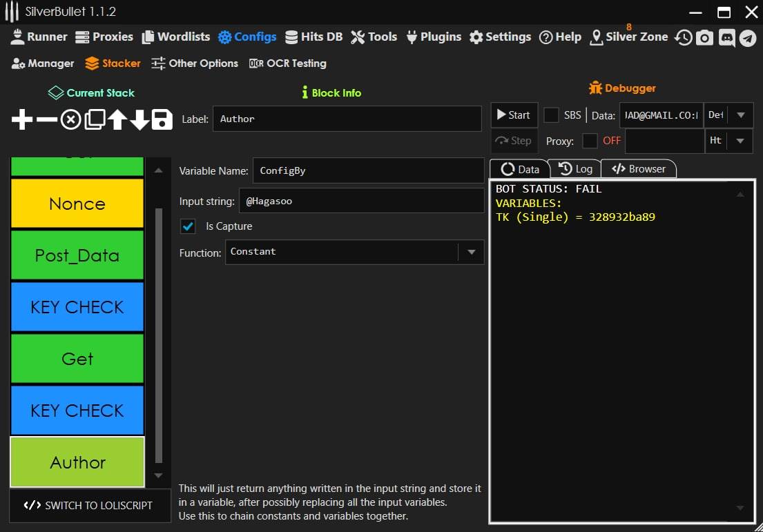Select the yellow Nonce block
The image size is (763, 532).
click(77, 204)
